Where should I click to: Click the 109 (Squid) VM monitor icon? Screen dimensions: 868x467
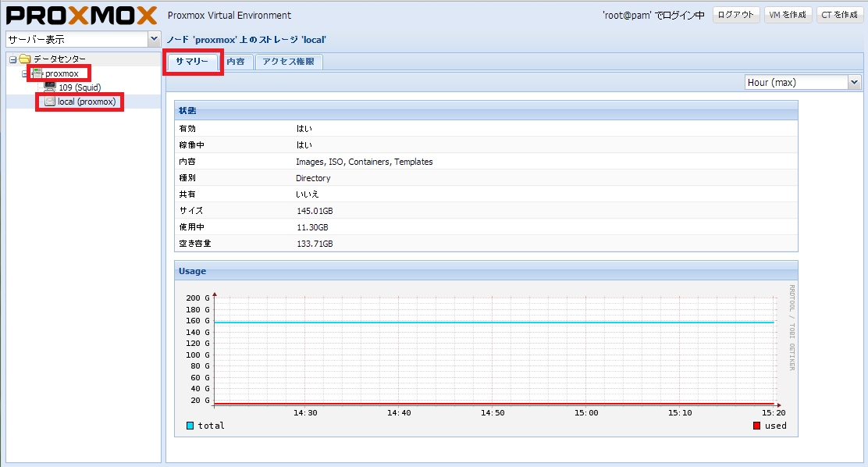pyautogui.click(x=50, y=87)
